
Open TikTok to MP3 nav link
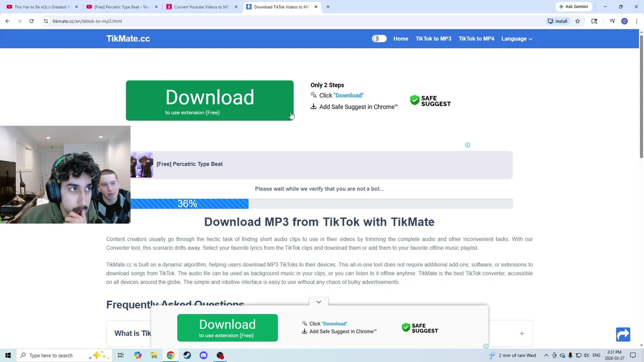[433, 39]
